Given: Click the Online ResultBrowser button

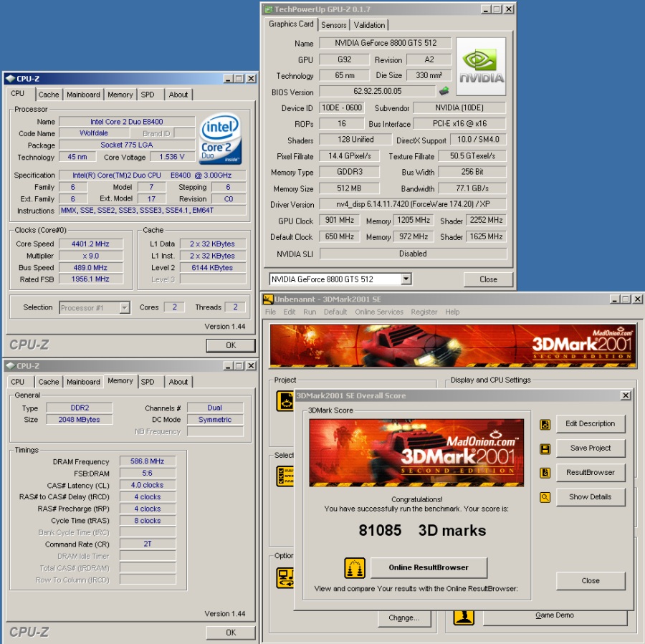Looking at the screenshot, I should [429, 567].
